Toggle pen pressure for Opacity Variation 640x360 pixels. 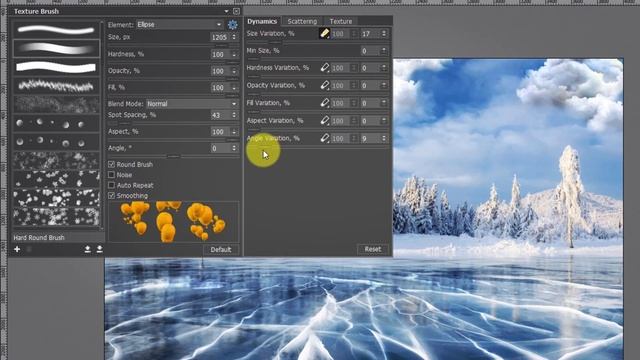[x=324, y=85]
